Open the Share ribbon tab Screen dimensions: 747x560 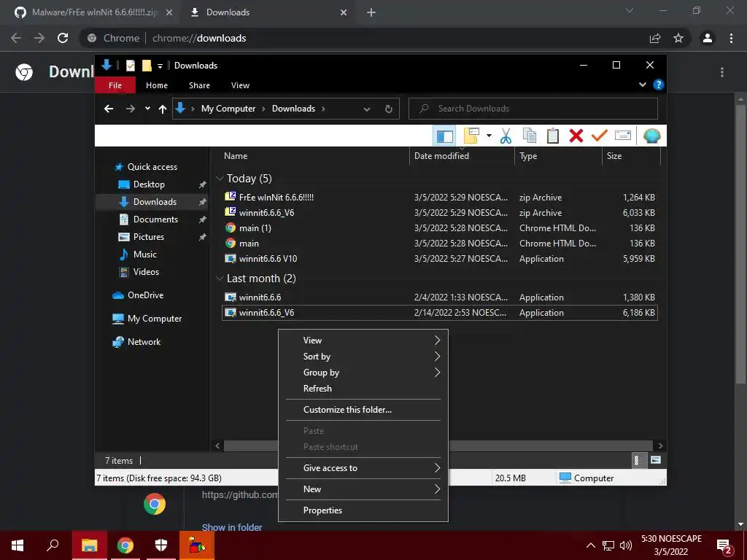pyautogui.click(x=199, y=85)
